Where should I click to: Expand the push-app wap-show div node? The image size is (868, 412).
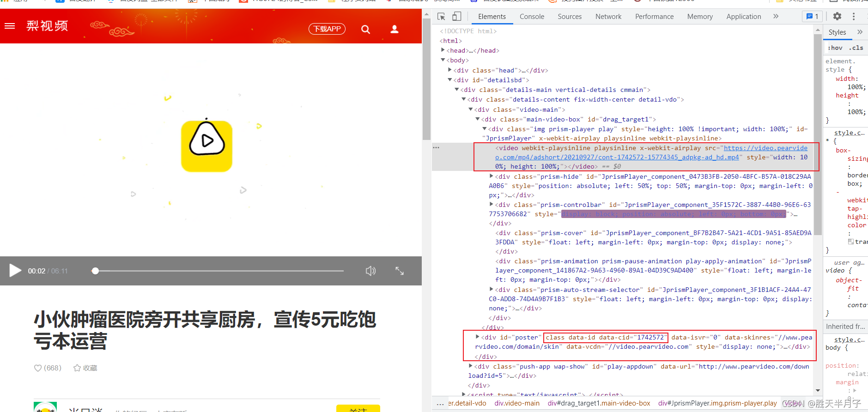click(471, 366)
